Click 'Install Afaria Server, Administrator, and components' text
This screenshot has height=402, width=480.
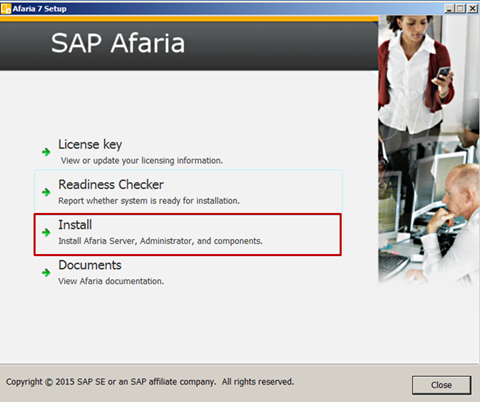(x=160, y=241)
